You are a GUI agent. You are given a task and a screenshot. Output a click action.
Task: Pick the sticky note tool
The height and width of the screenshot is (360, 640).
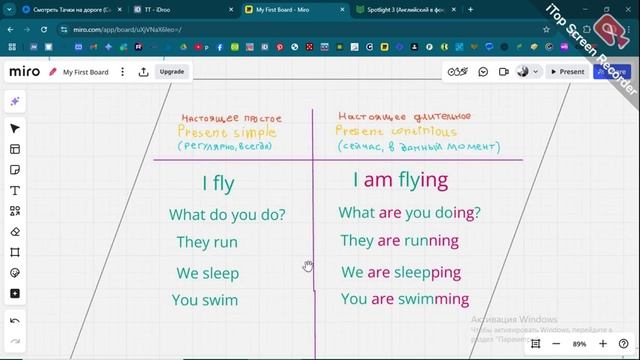click(x=15, y=170)
